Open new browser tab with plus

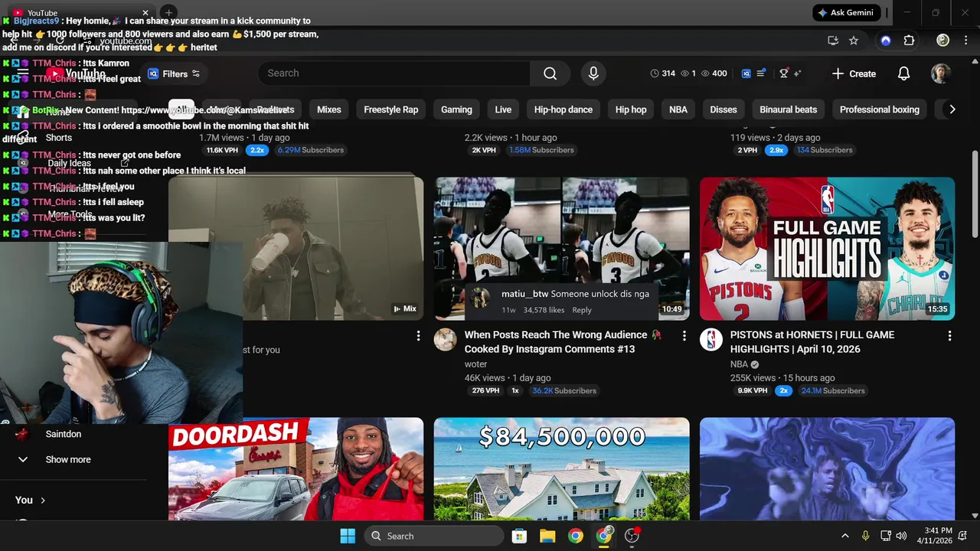click(168, 12)
